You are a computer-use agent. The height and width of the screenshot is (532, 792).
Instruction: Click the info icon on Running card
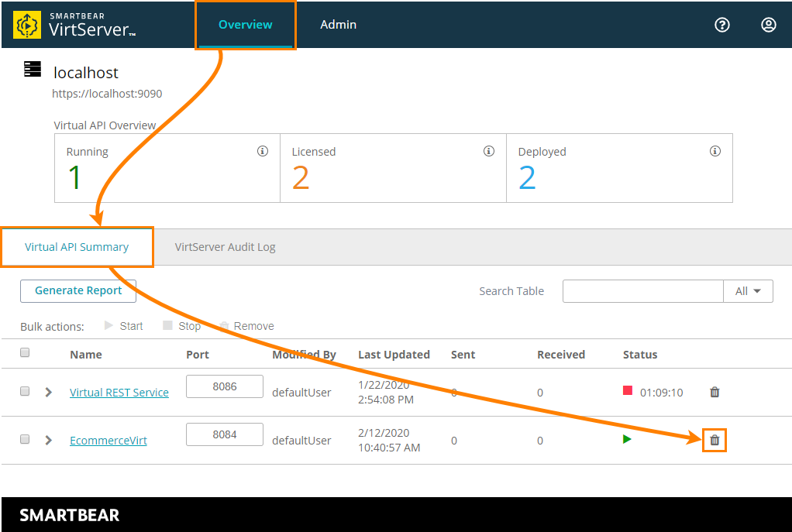263,151
